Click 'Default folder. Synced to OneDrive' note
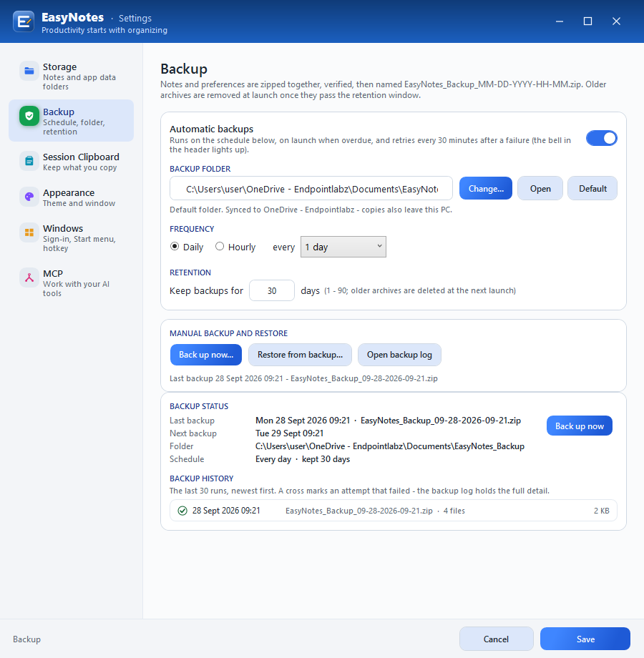Image resolution: width=644 pixels, height=658 pixels. (311, 210)
